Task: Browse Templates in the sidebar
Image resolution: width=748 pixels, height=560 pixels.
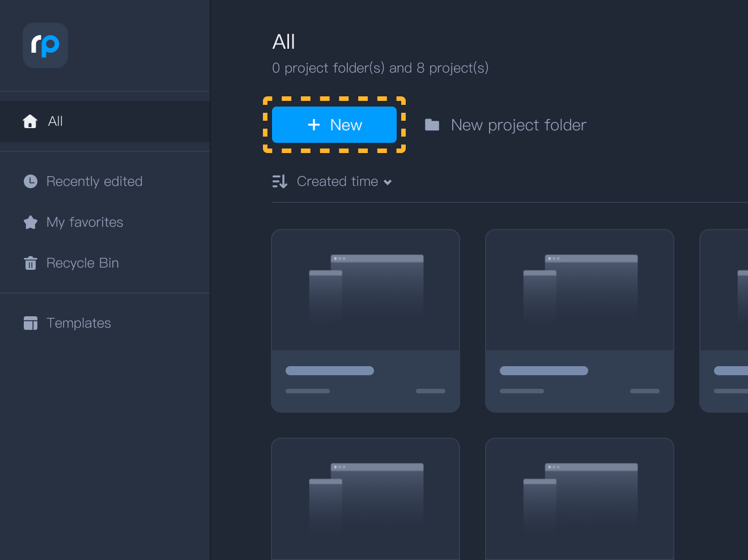Action: pyautogui.click(x=78, y=323)
